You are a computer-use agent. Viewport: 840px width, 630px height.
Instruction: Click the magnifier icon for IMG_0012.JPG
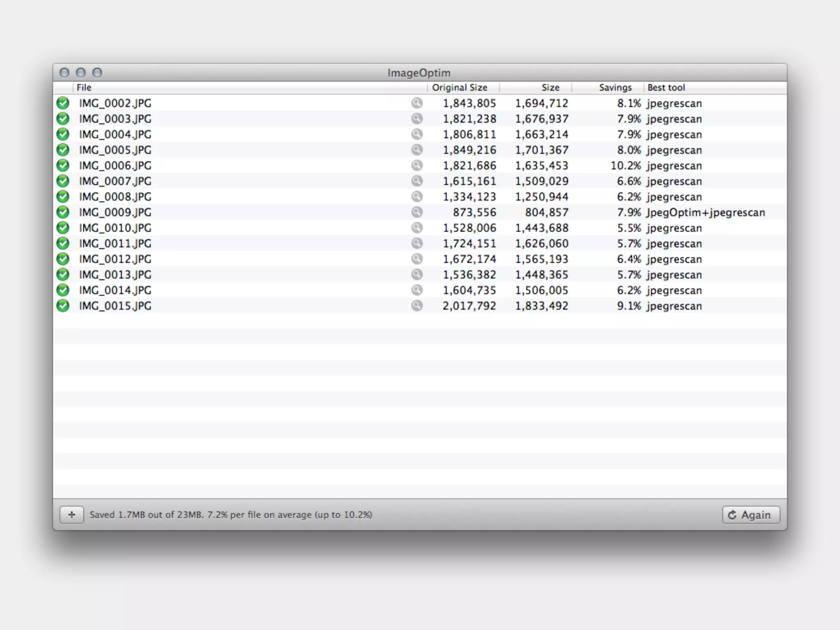417,259
